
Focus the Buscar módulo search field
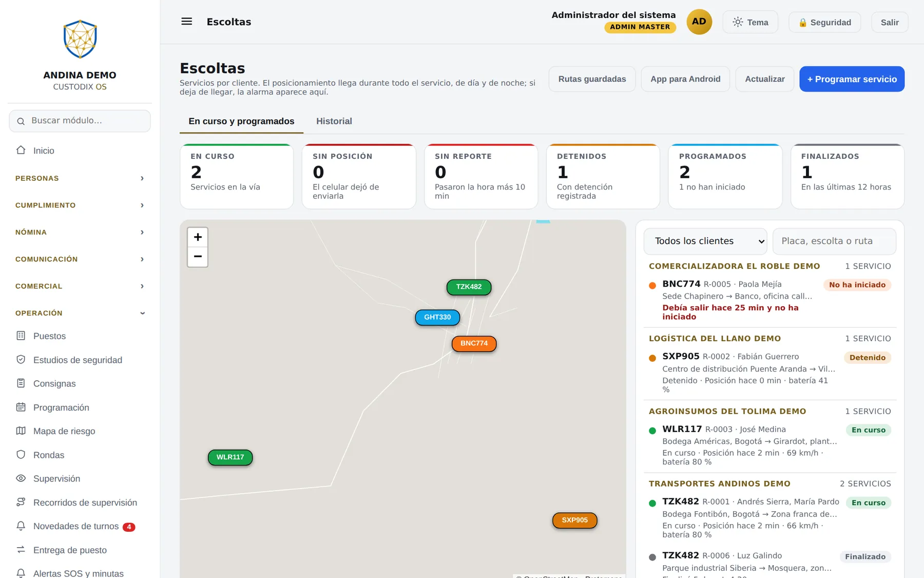[80, 121]
